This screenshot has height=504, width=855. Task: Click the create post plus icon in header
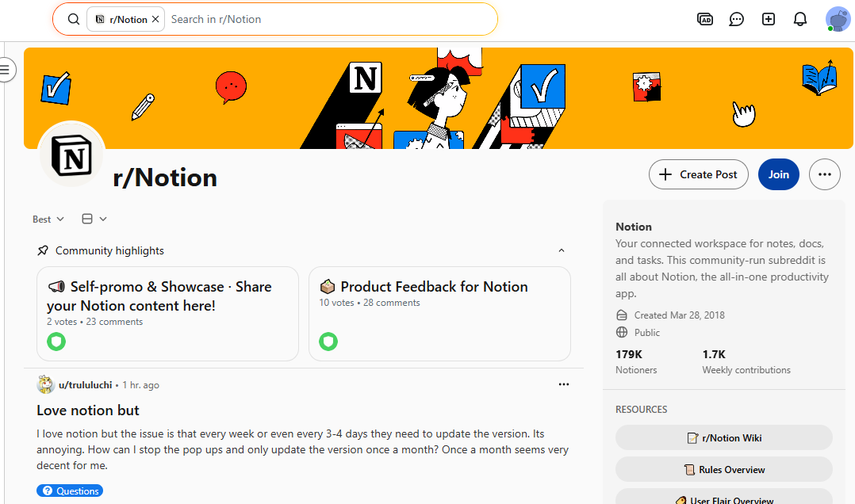(769, 19)
